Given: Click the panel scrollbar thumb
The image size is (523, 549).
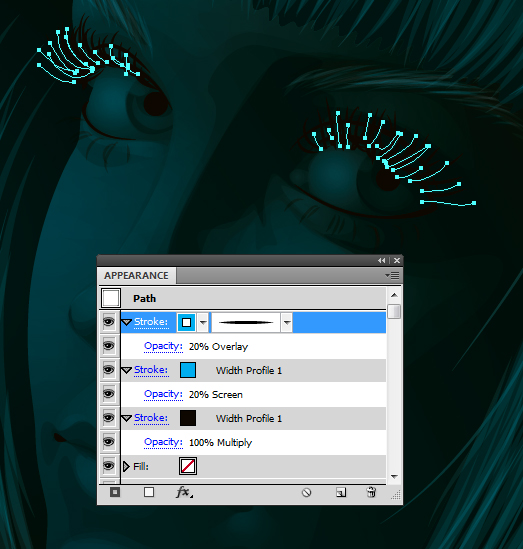Looking at the screenshot, I should [394, 312].
